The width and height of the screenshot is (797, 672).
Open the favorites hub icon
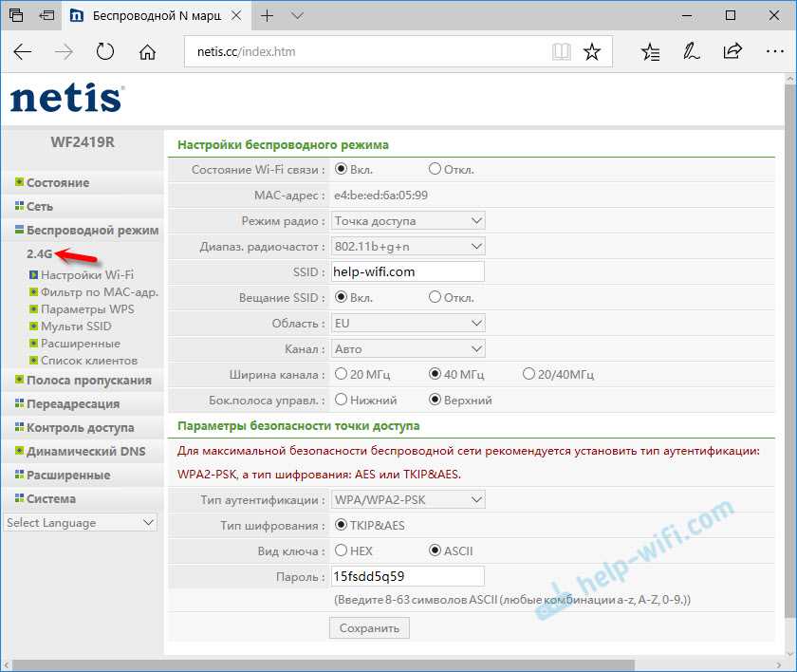[x=650, y=51]
